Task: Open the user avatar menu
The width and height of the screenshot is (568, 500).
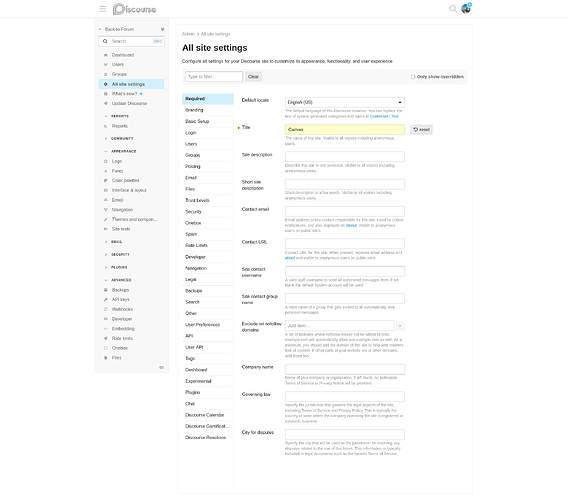Action: [466, 9]
